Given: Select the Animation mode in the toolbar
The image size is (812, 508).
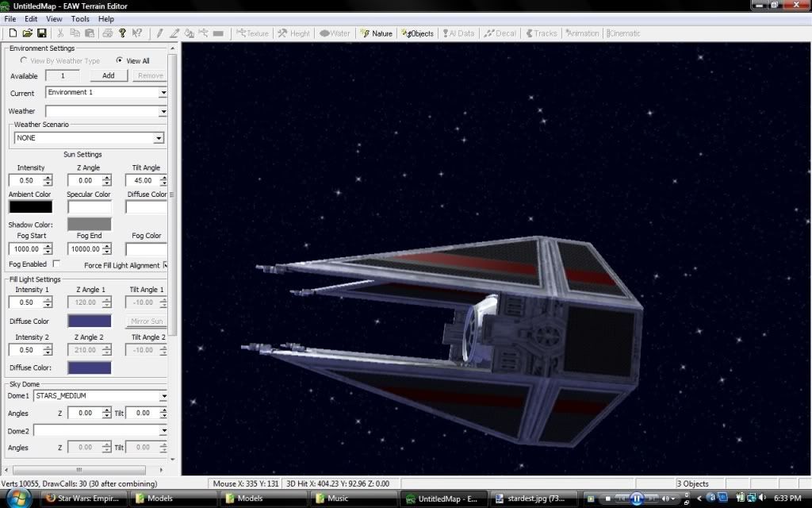Looking at the screenshot, I should [x=582, y=33].
